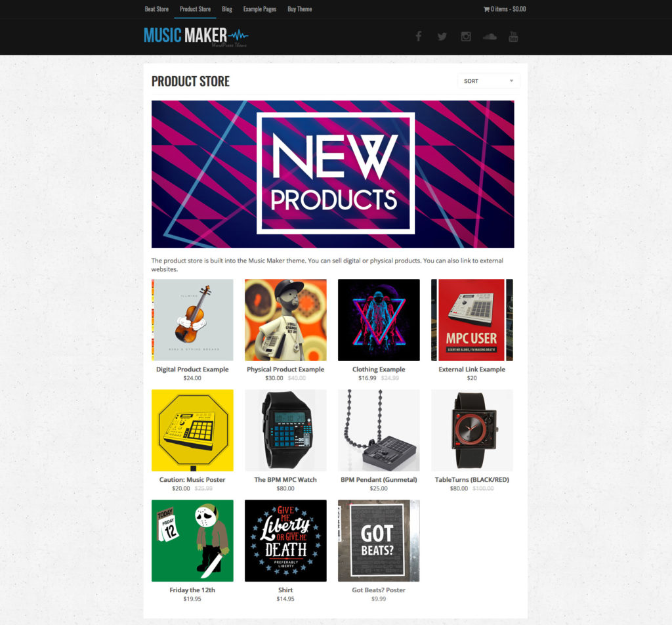Open the Twitter social icon
The width and height of the screenshot is (672, 625).
click(x=442, y=37)
